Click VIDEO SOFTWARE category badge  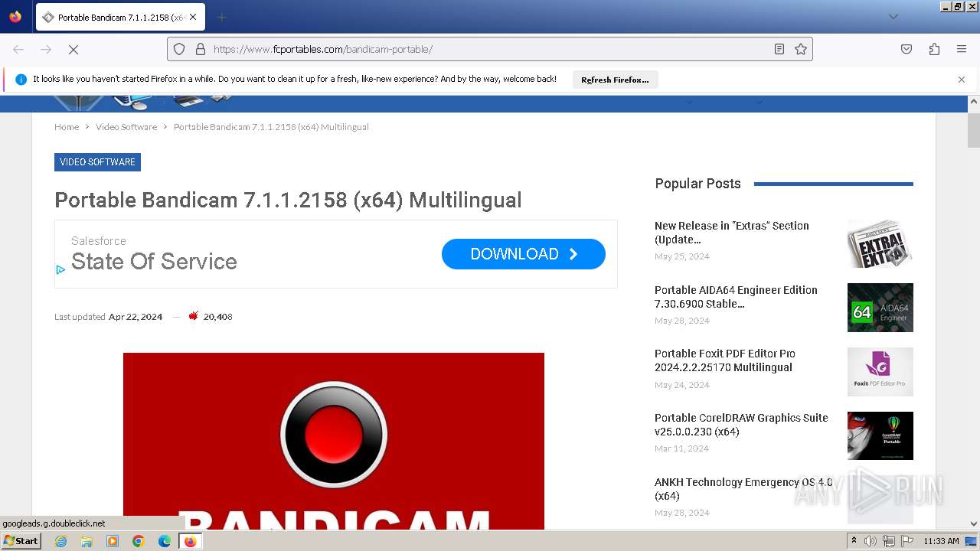tap(97, 162)
